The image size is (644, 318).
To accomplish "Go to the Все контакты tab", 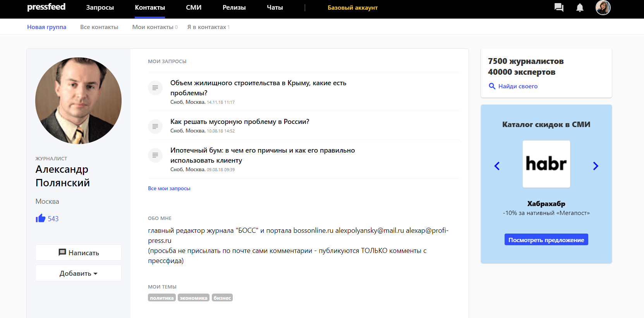I will [99, 27].
